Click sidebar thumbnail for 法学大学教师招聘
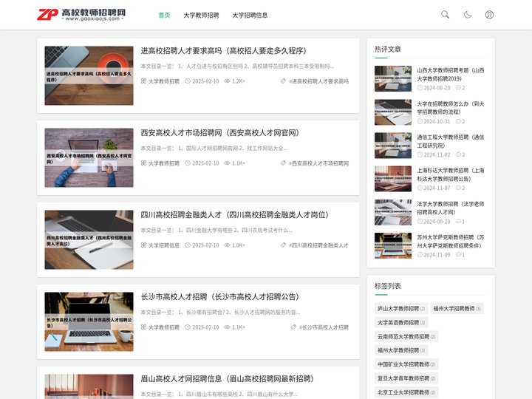The width and height of the screenshot is (532, 399). [393, 212]
